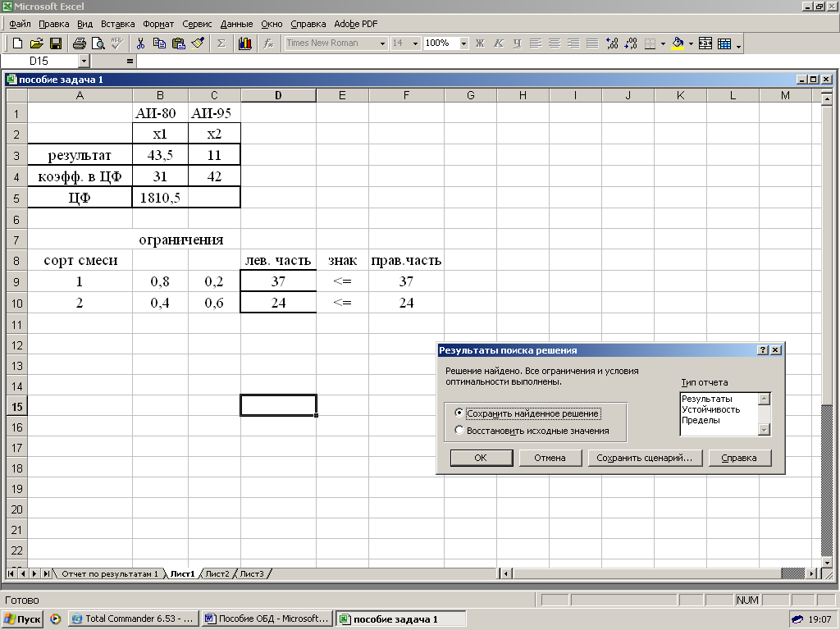Increase decimal places

(x=612, y=43)
